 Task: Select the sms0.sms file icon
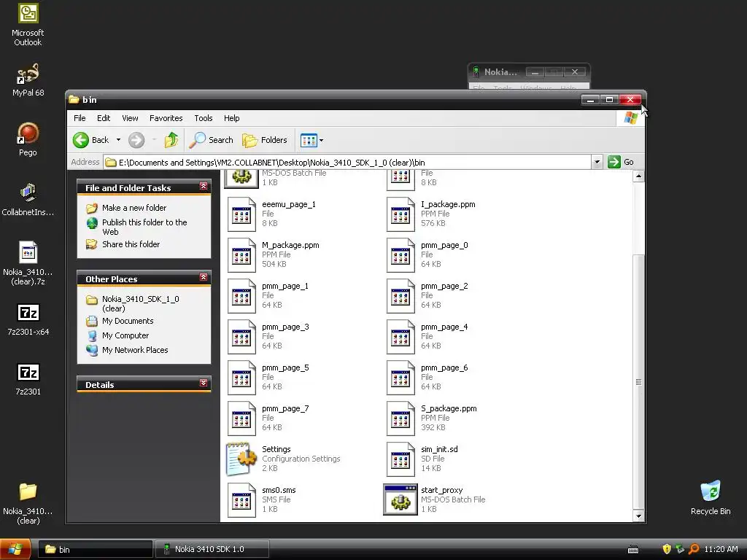coord(241,500)
